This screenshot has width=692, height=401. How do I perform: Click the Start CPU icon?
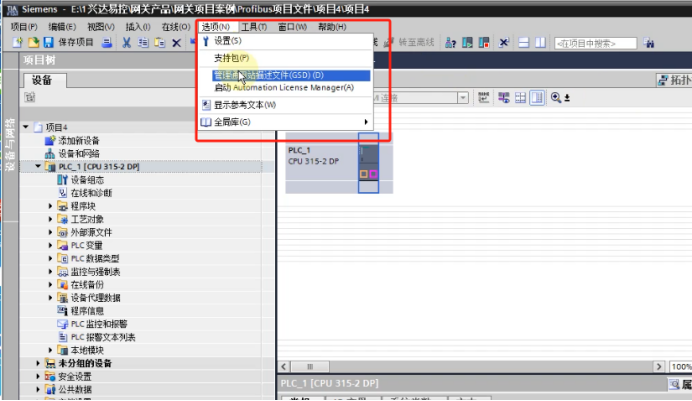[467, 43]
